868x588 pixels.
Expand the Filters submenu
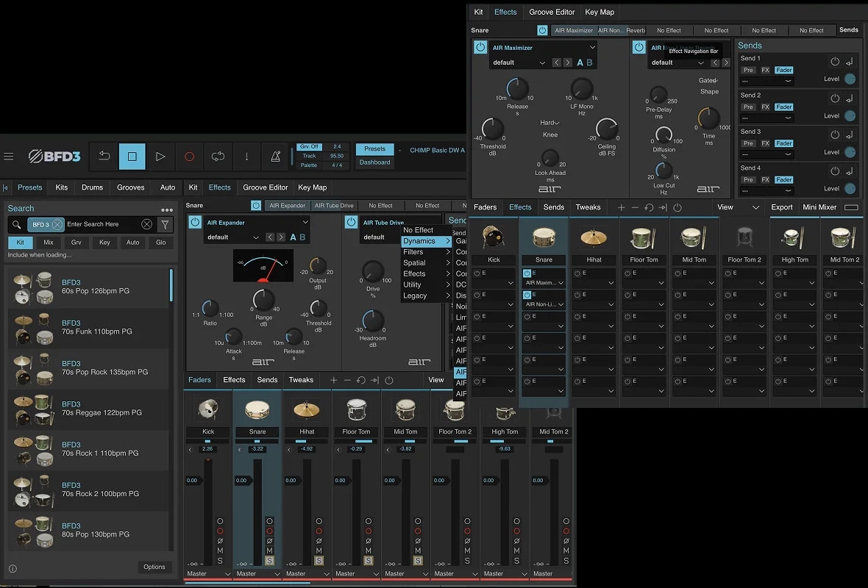[x=426, y=251]
